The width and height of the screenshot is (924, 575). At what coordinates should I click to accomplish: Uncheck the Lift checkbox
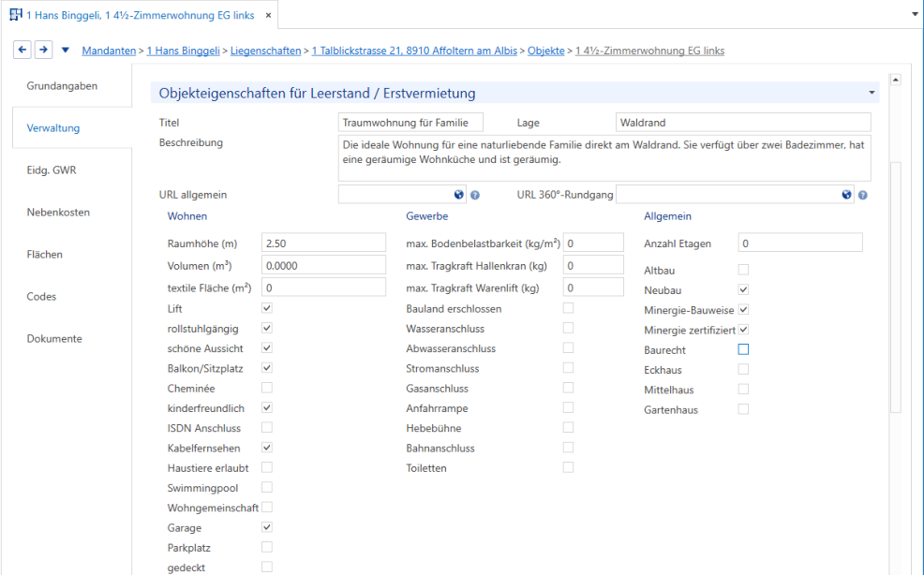click(267, 308)
